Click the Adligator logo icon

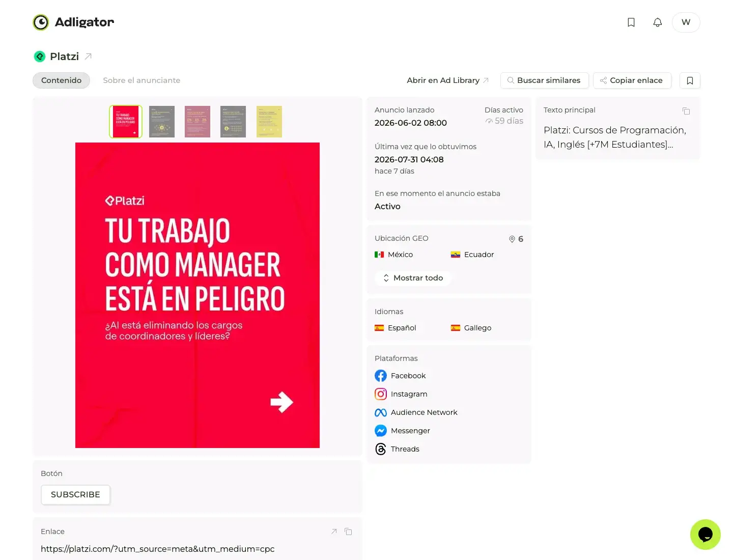tap(41, 22)
